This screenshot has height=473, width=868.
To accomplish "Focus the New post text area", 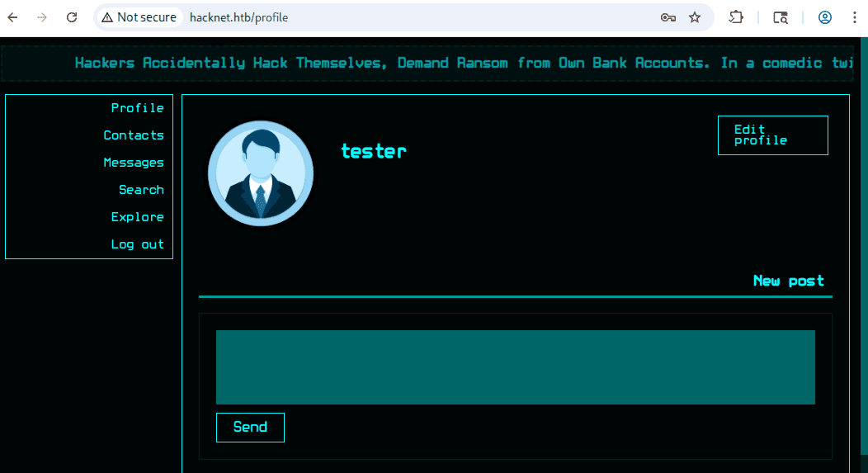I will point(515,367).
